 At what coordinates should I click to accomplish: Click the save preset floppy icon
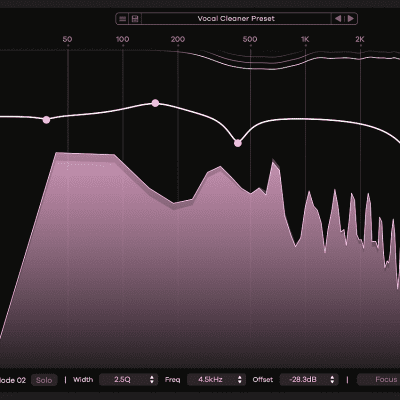click(x=135, y=19)
